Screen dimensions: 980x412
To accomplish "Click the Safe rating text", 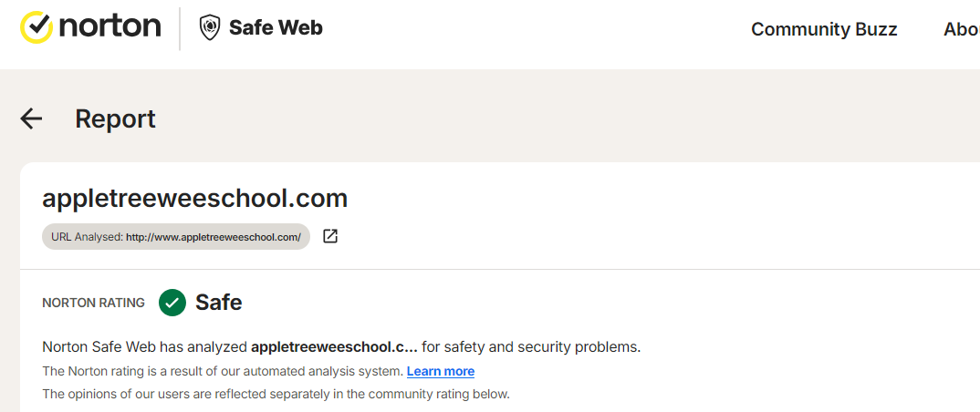I will coord(219,303).
